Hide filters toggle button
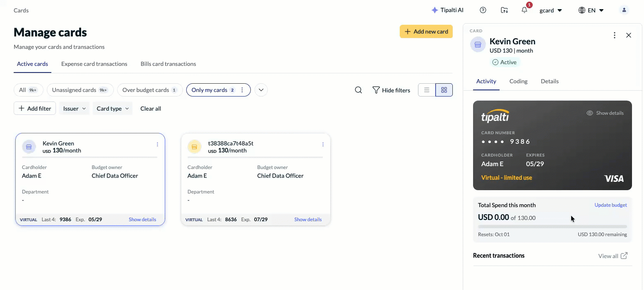Viewport: 644px width, 290px height. point(391,90)
